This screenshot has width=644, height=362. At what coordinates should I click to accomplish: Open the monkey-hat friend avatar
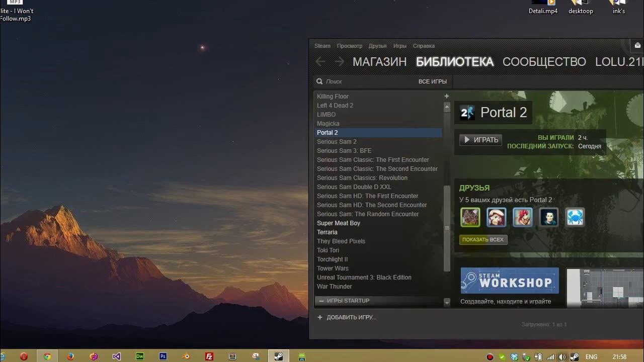click(497, 217)
